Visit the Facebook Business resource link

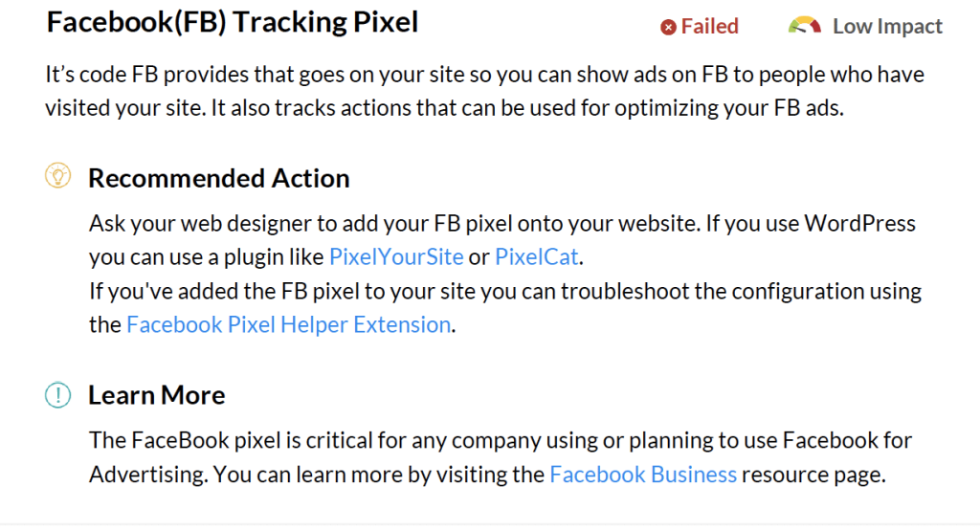pos(643,475)
